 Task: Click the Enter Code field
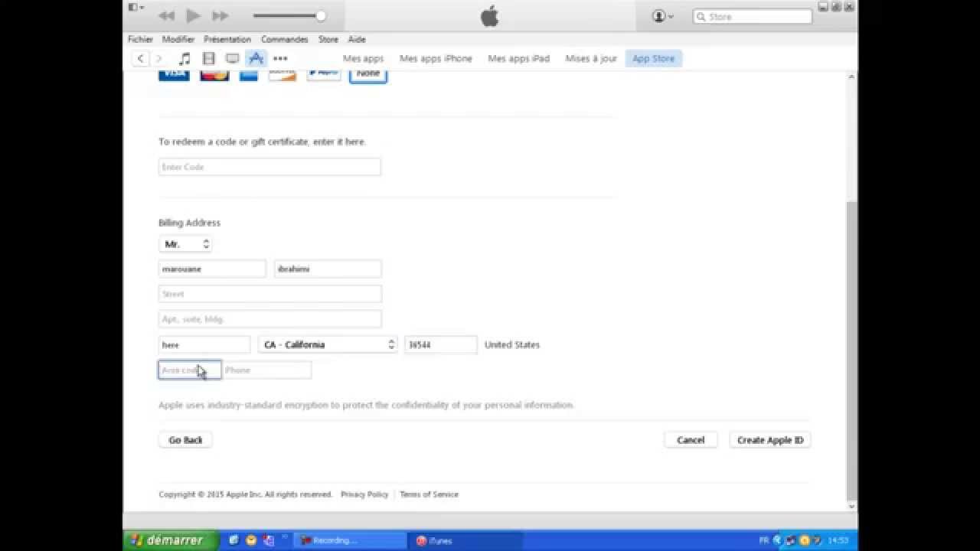(x=269, y=167)
